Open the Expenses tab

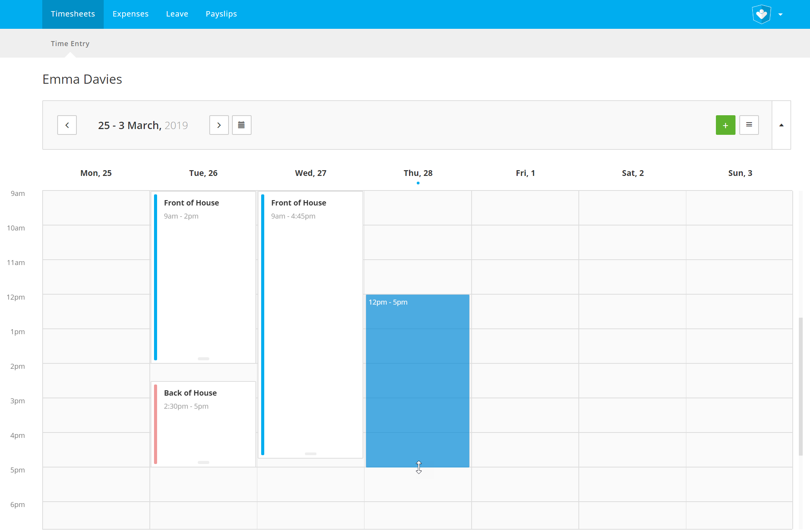point(131,14)
